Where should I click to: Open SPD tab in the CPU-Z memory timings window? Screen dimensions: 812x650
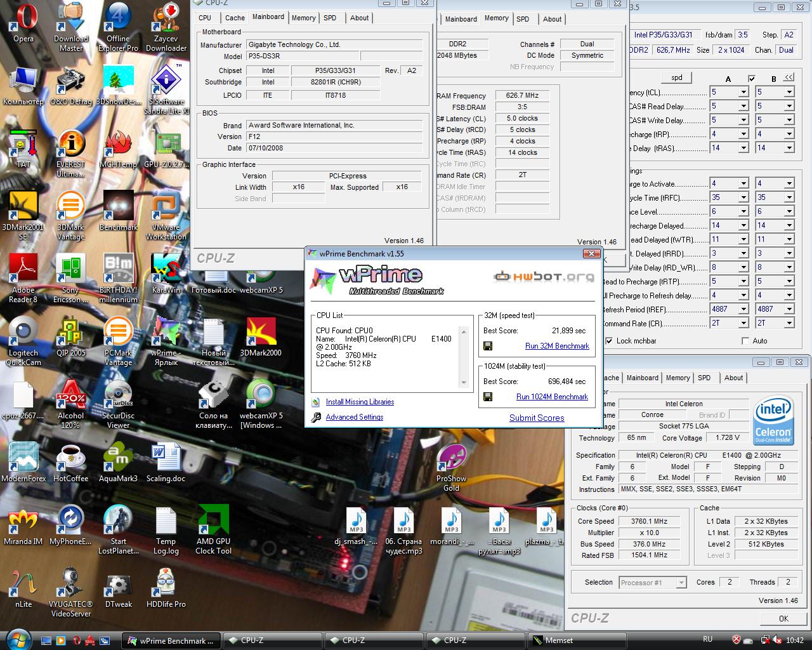coord(523,19)
